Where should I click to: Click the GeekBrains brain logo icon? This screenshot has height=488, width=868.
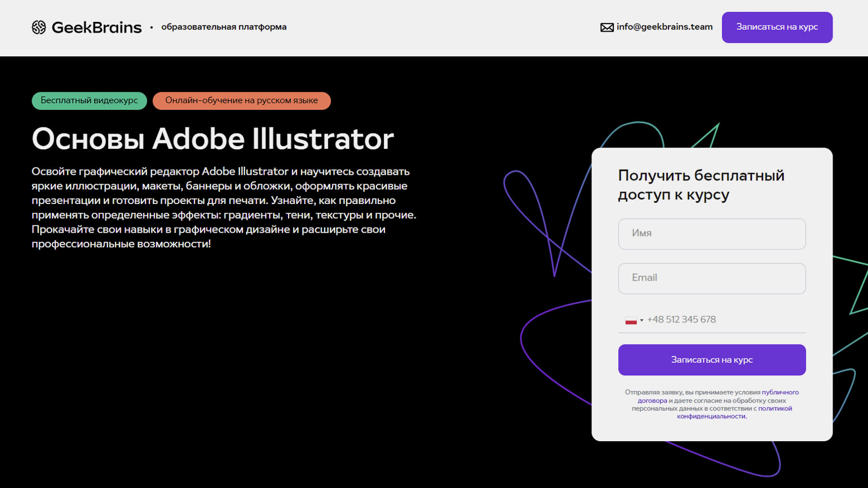coord(39,27)
